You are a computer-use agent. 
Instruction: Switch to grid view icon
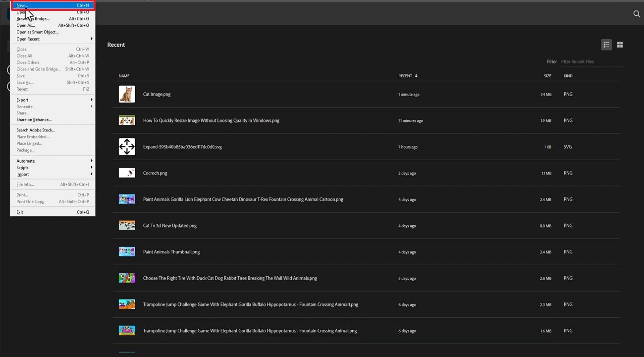[620, 45]
